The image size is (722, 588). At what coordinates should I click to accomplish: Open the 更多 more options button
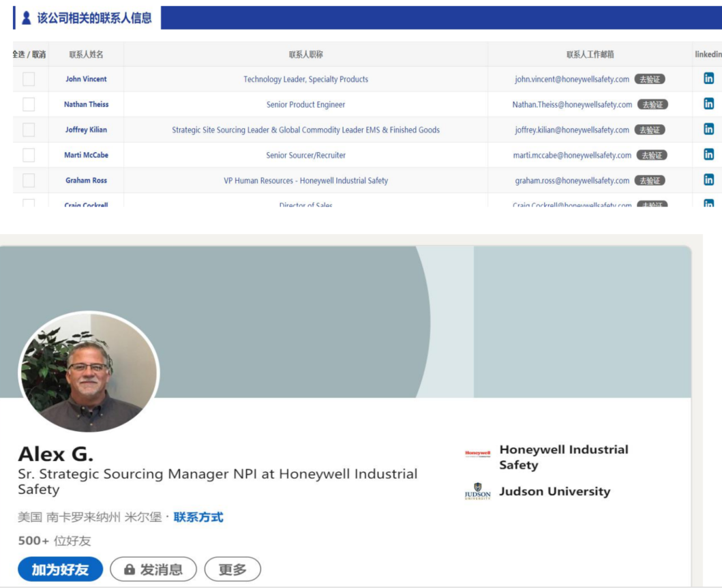232,569
